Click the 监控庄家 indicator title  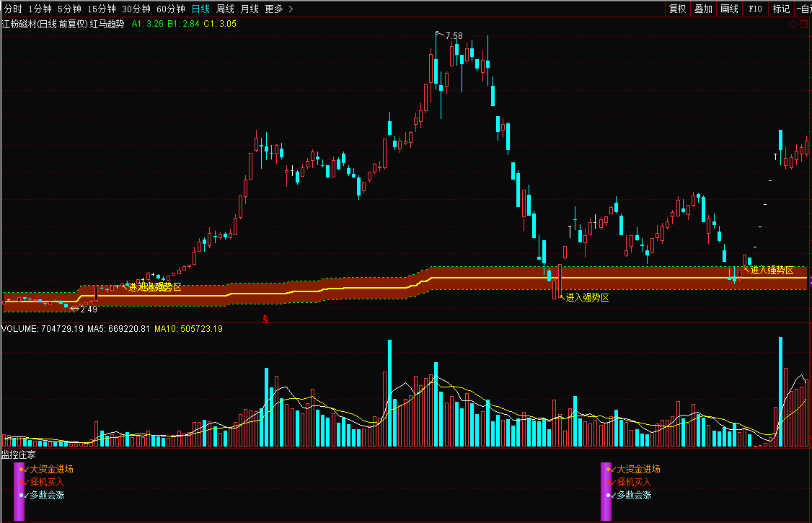pos(19,454)
